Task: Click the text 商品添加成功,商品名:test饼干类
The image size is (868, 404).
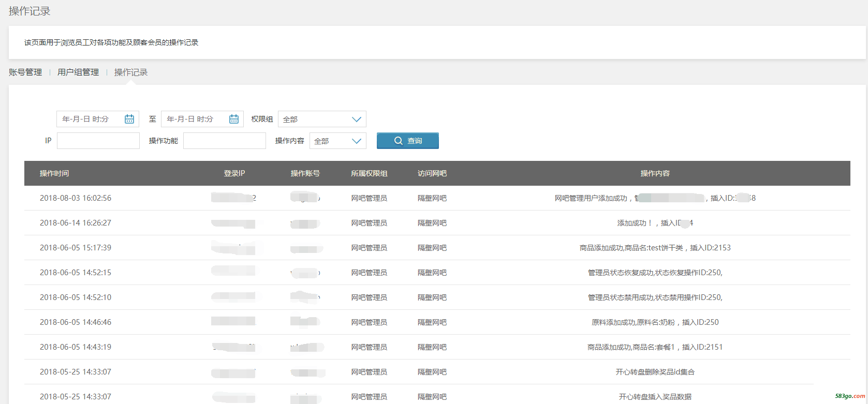Action: tap(631, 248)
